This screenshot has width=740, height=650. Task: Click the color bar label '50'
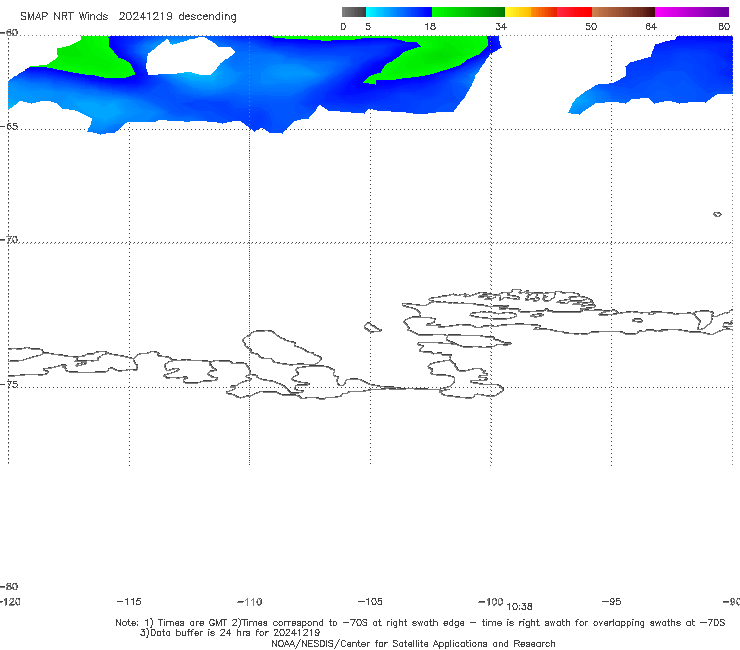(591, 26)
